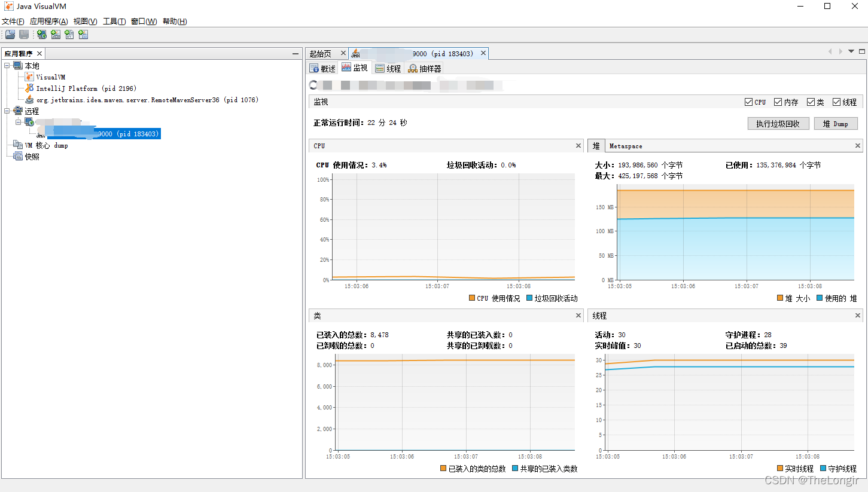Collapse the 远程 tree node
The image size is (868, 492).
pos(7,111)
